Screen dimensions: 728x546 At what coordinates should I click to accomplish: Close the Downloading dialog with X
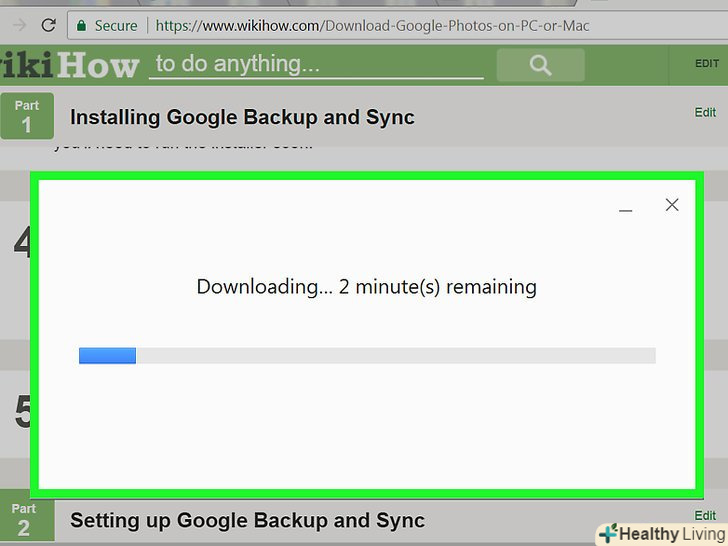[672, 205]
